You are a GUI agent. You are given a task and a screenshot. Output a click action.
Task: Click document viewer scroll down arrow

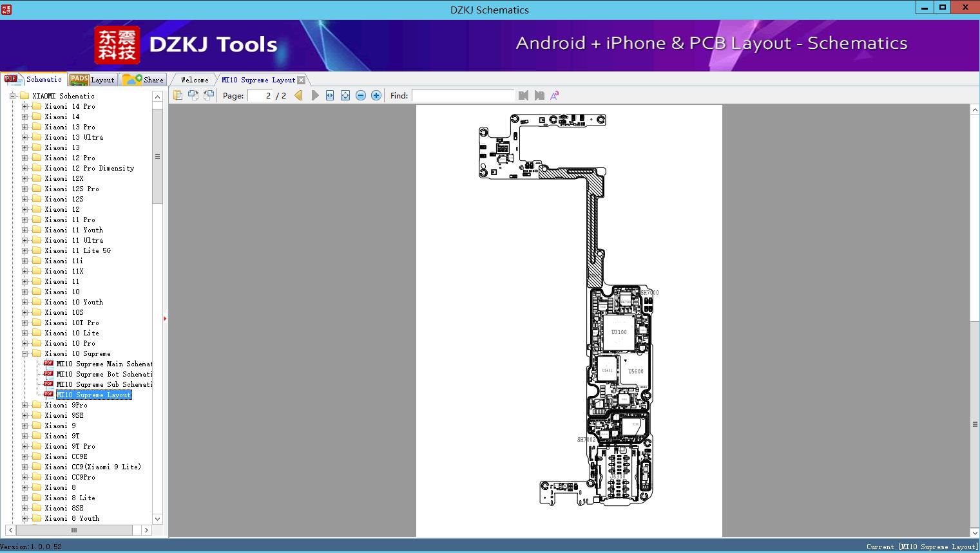(975, 532)
